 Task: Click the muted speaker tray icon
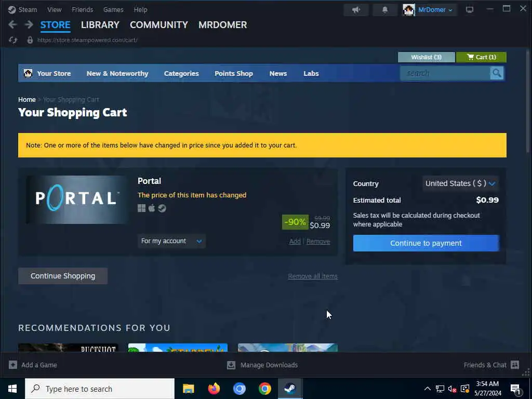click(452, 389)
